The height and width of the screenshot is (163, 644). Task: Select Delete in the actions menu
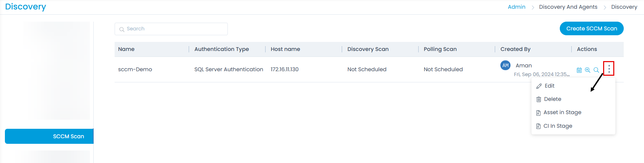(552, 99)
